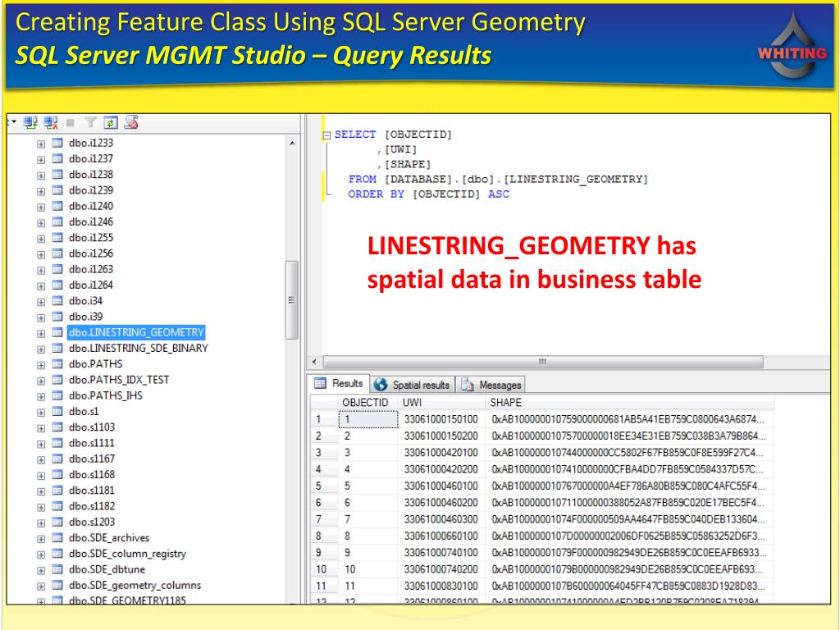Select the dbo.s1168 table
The height and width of the screenshot is (630, 840).
(x=92, y=475)
